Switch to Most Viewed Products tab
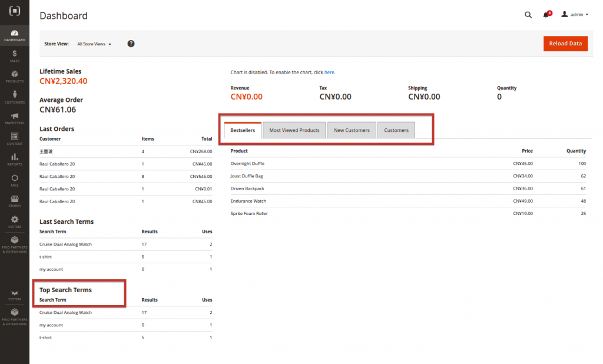 (x=294, y=130)
